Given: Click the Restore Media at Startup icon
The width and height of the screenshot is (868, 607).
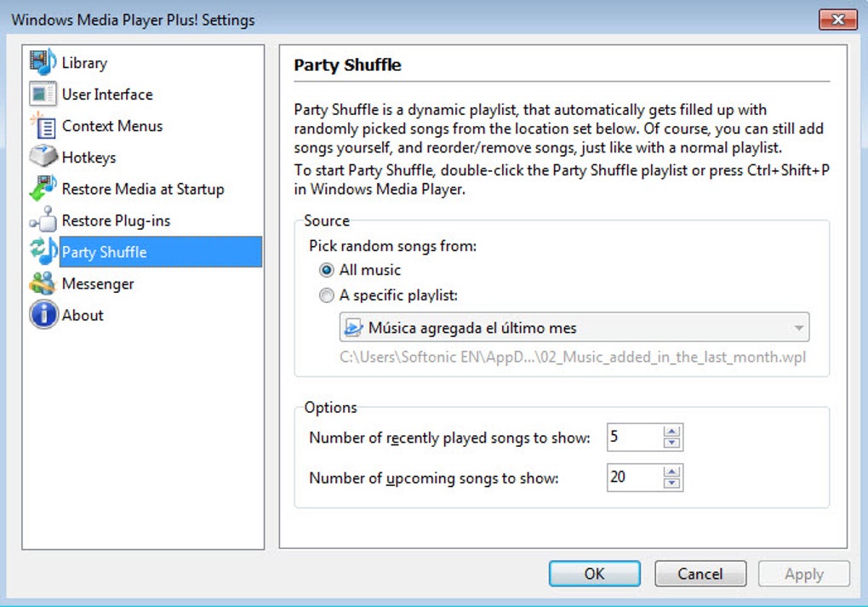Looking at the screenshot, I should tap(43, 188).
